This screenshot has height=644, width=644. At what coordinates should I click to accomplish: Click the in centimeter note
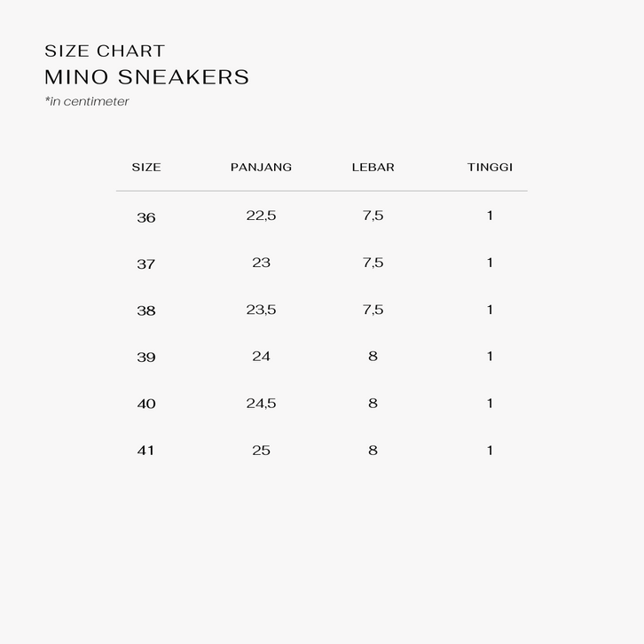pos(87,101)
